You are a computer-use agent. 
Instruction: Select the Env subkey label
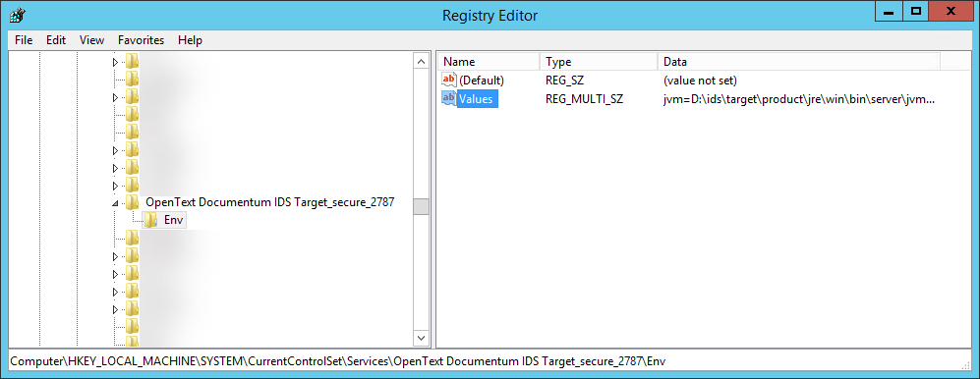(x=173, y=220)
